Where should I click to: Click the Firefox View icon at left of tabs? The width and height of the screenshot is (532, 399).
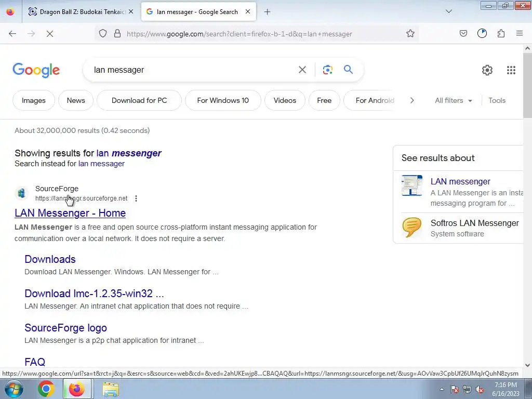10,12
